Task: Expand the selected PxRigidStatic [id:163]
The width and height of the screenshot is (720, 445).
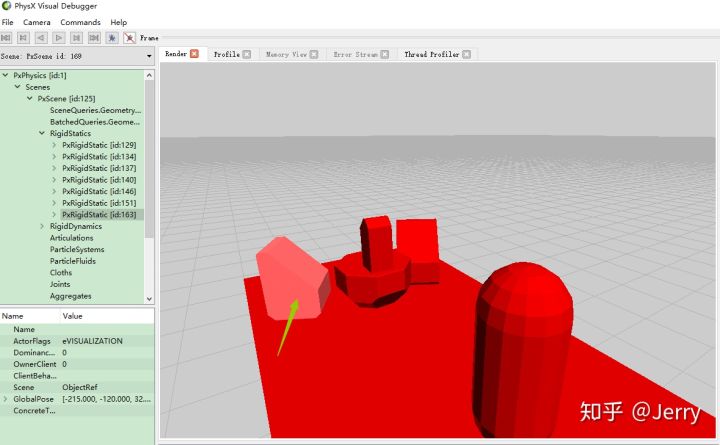Action: [54, 214]
